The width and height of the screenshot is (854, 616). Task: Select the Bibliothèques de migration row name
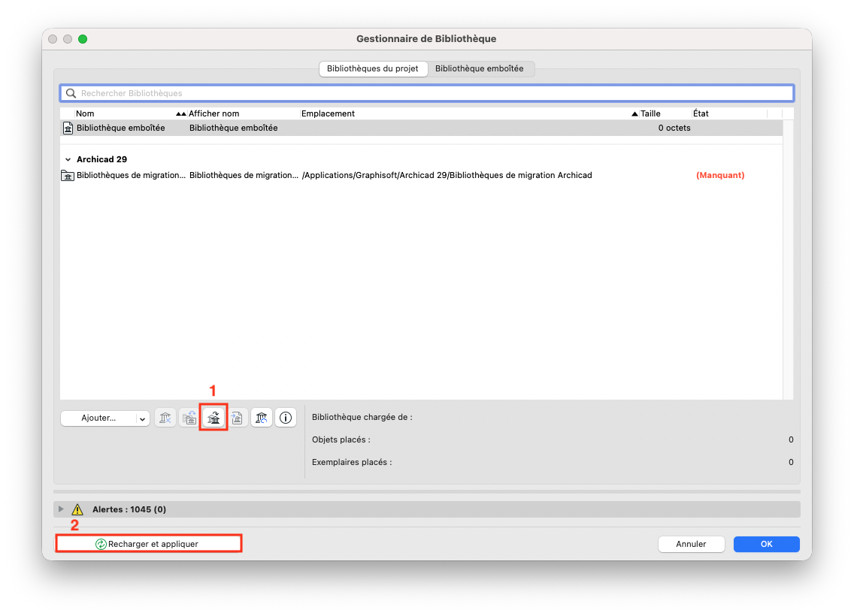tap(132, 175)
